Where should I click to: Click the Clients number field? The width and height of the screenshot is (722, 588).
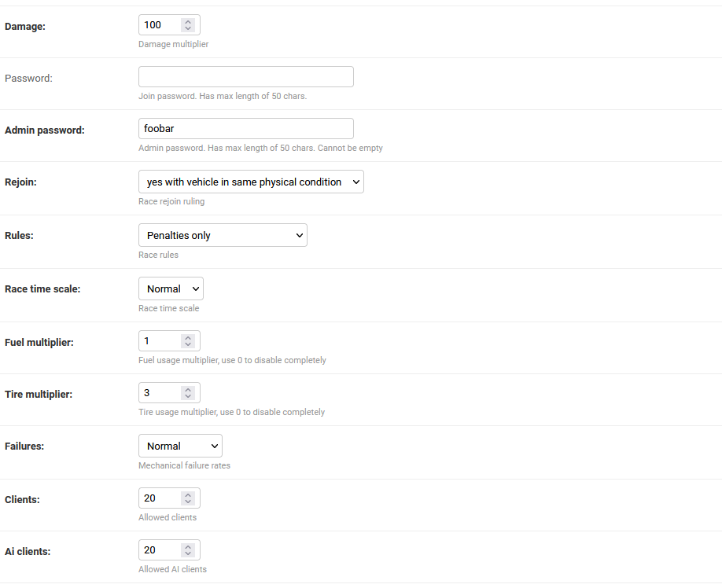pos(160,498)
